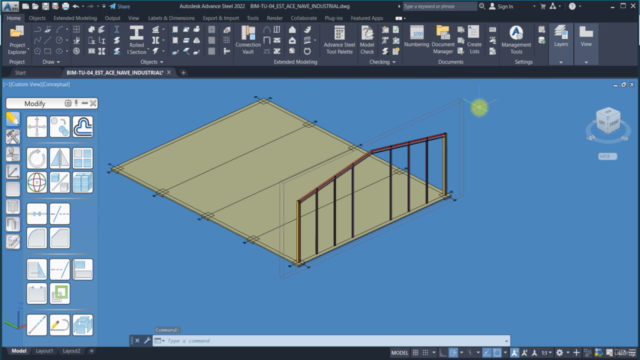Toggle MODEL space button in status bar
The image size is (640, 360).
click(400, 353)
